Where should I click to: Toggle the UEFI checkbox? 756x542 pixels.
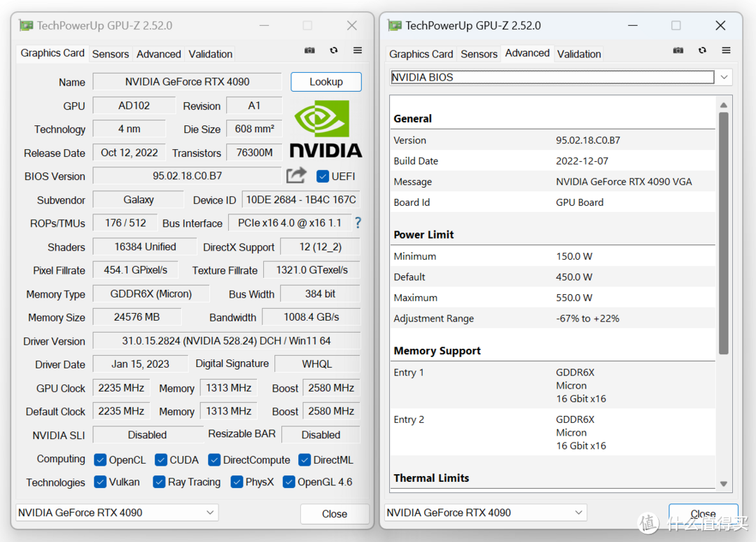pyautogui.click(x=323, y=176)
